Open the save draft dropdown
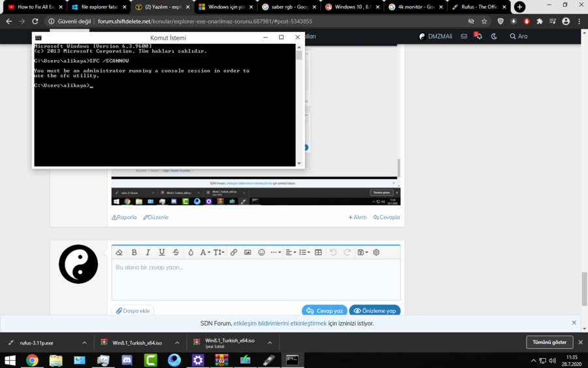 point(363,252)
